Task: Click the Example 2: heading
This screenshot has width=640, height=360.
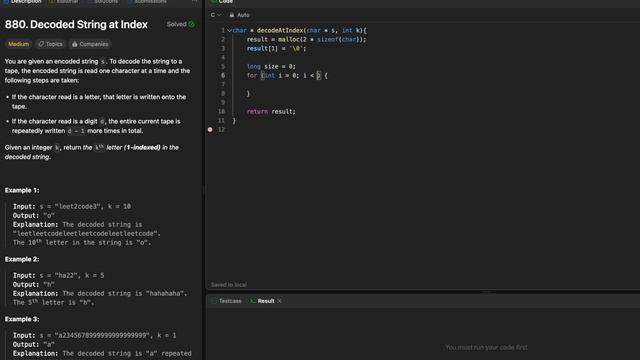Action: [x=22, y=259]
